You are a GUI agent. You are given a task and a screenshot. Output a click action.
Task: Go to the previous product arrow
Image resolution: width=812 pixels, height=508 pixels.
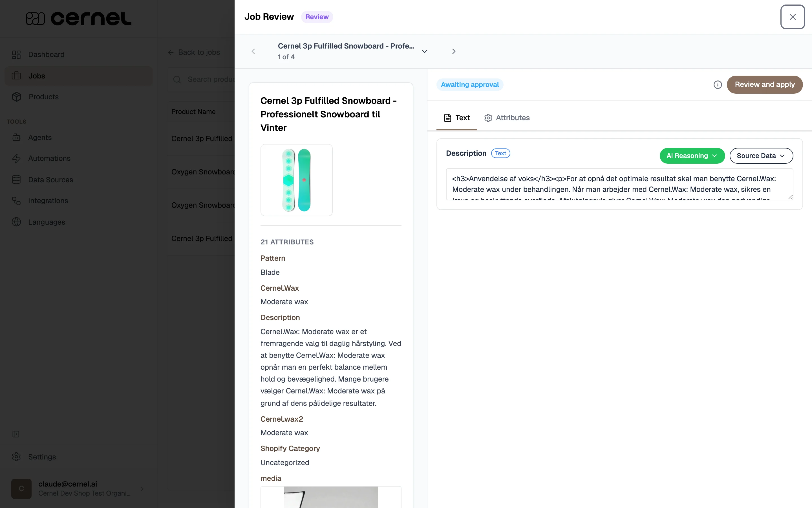pyautogui.click(x=253, y=51)
